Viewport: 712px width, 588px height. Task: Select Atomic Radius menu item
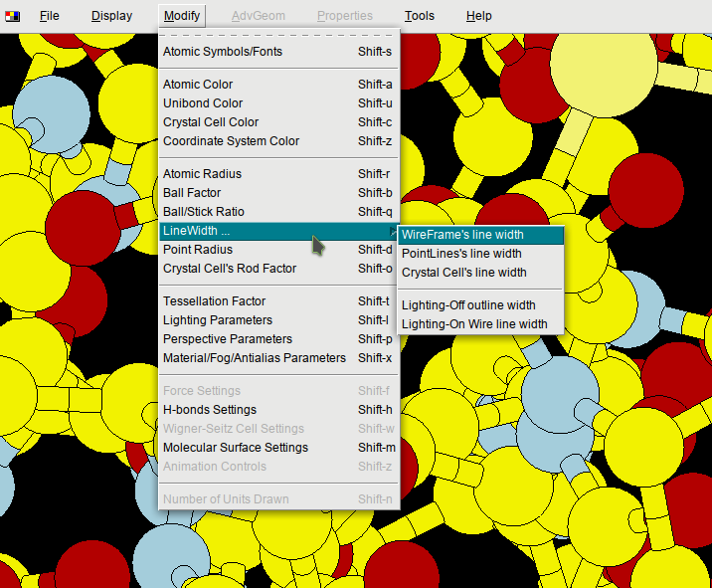tap(278, 174)
